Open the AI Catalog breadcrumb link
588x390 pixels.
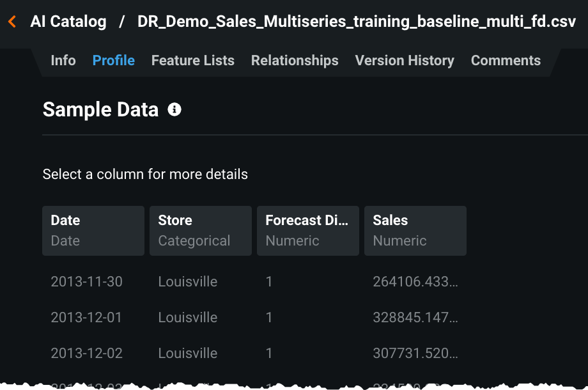pyautogui.click(x=68, y=22)
